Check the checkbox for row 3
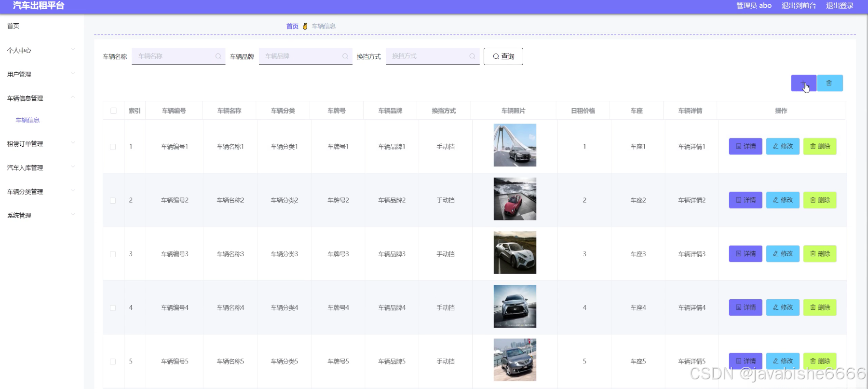 tap(113, 254)
